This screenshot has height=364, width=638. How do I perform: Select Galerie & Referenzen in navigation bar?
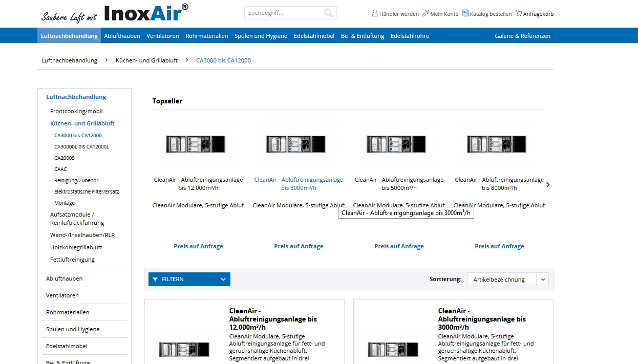(522, 36)
